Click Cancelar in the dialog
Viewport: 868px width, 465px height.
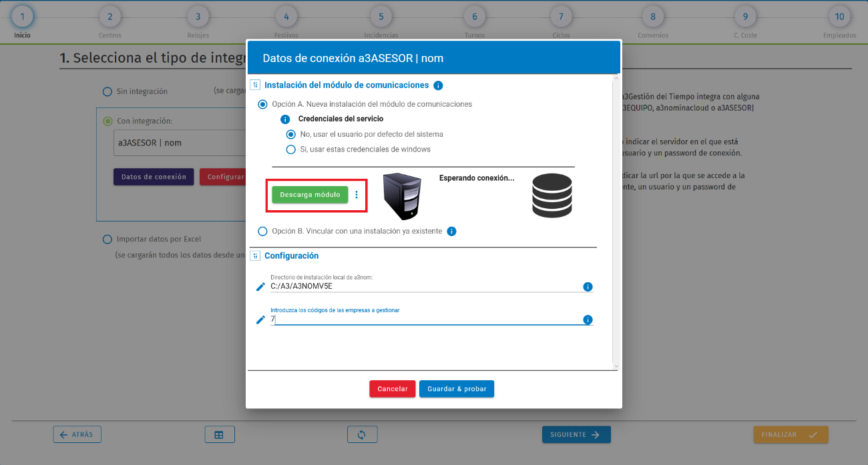[393, 389]
